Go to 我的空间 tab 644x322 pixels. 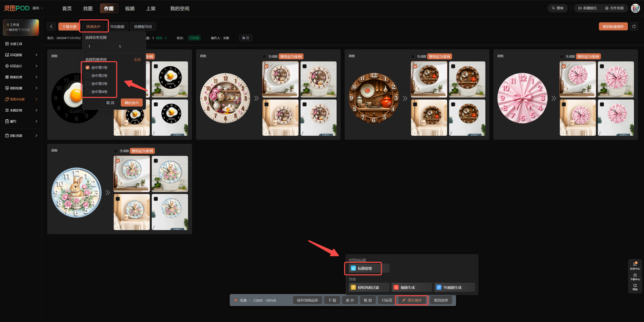[179, 9]
